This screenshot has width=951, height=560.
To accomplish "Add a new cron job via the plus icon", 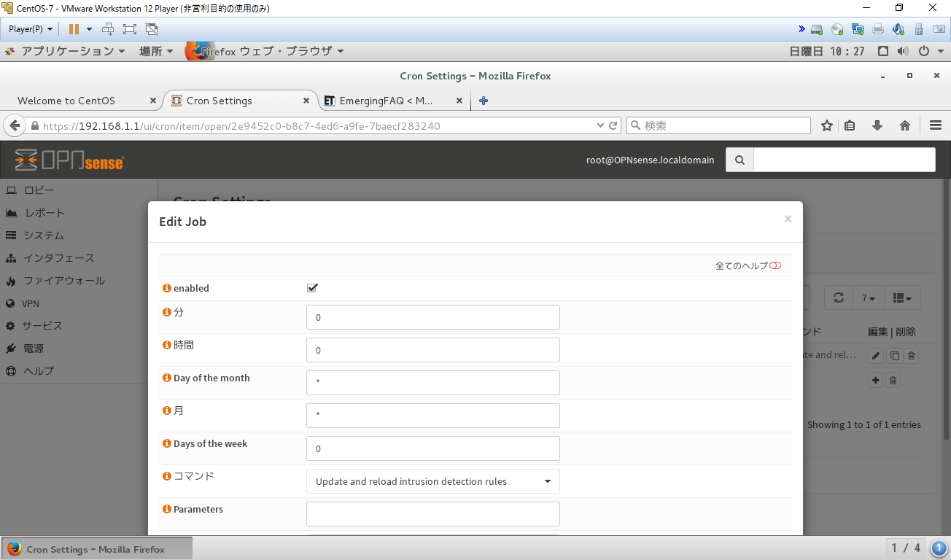I will click(875, 379).
